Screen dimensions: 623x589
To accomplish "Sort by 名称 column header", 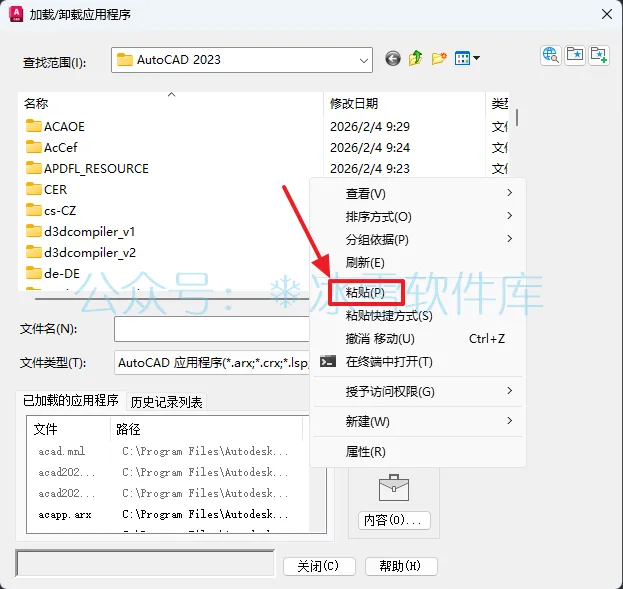I will point(170,103).
